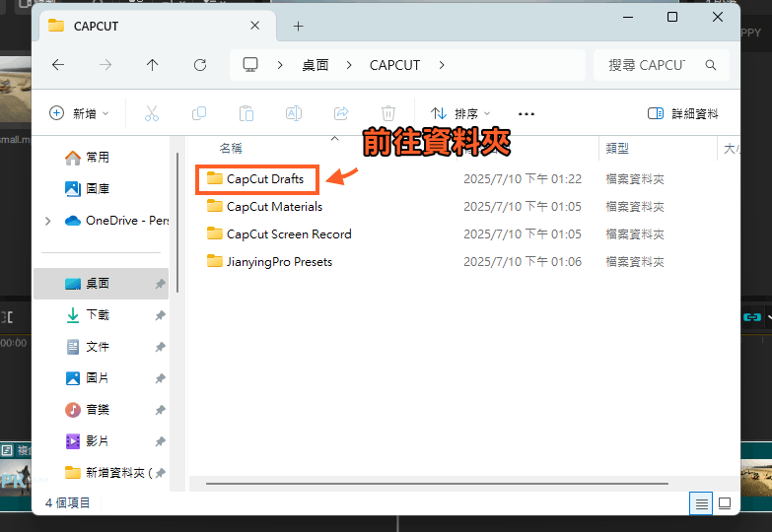Click the Copy icon in toolbar
772x532 pixels.
point(199,113)
